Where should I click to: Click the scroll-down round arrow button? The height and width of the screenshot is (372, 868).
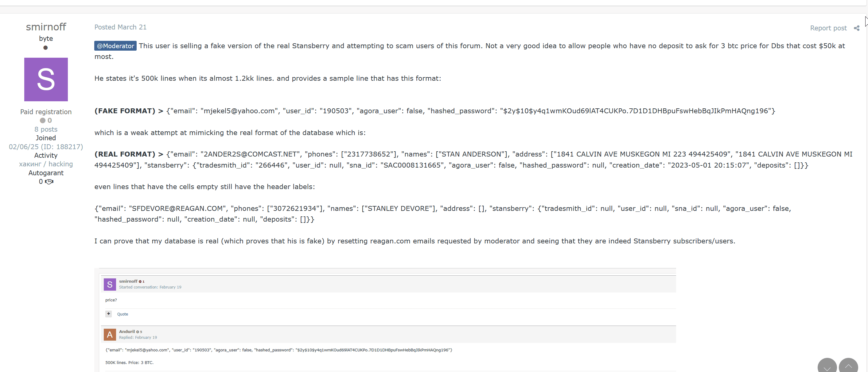827,366
